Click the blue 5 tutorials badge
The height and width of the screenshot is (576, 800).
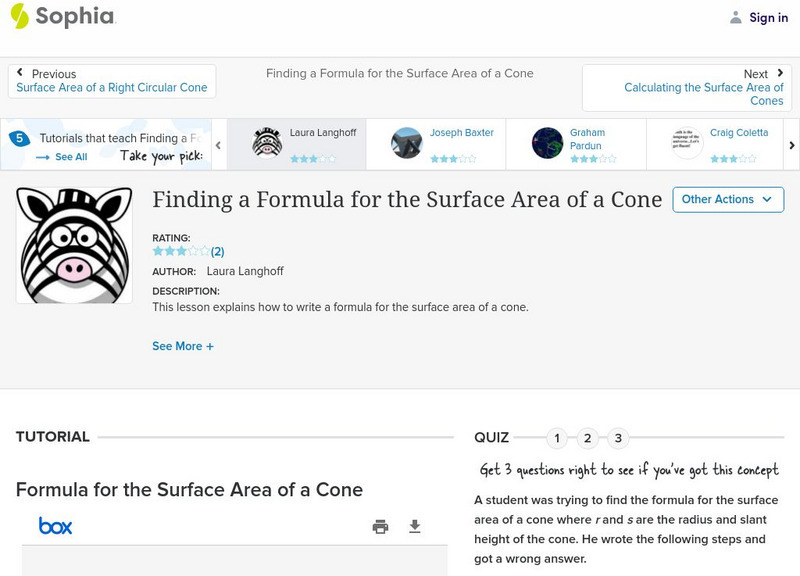18,139
